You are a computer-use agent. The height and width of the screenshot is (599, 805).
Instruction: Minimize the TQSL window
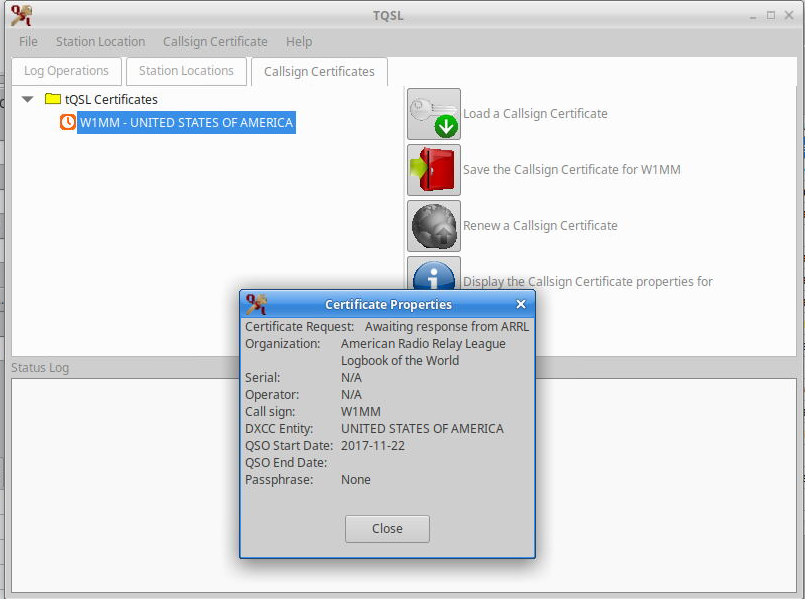[753, 16]
